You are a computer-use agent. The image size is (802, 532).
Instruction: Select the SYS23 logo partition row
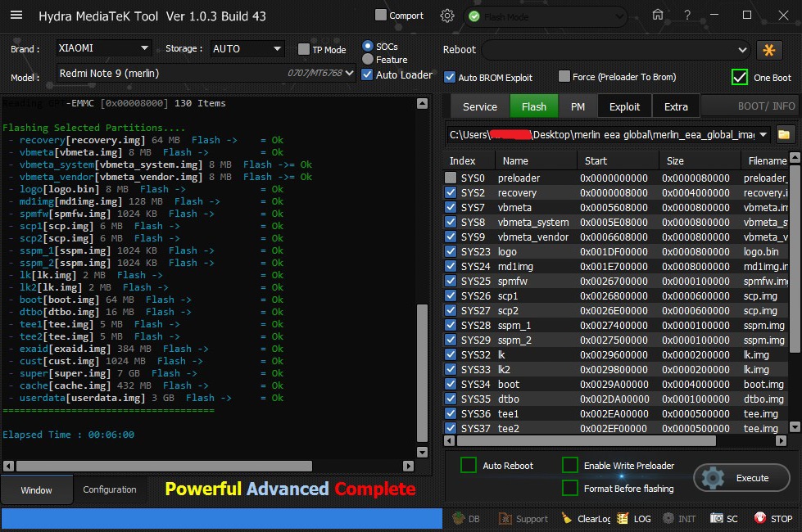point(616,251)
